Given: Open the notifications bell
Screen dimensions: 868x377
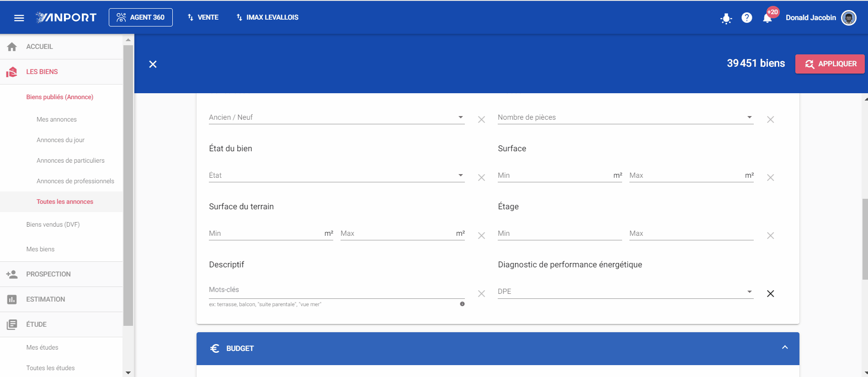Looking at the screenshot, I should pos(767,18).
